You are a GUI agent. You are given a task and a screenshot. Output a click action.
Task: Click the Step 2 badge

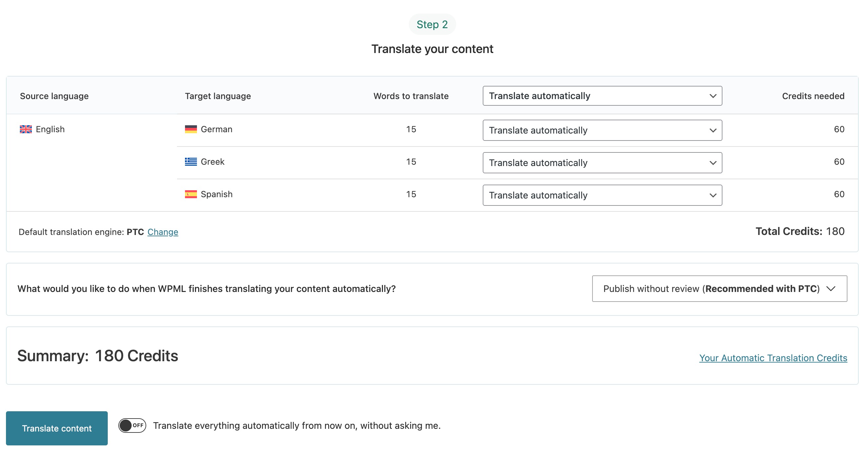pyautogui.click(x=432, y=24)
